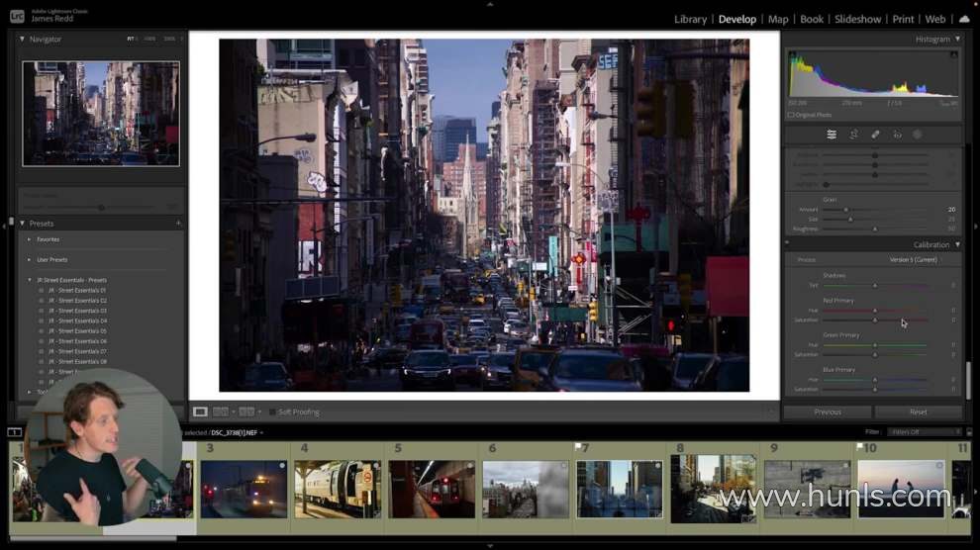Screen dimensions: 980x550
Task: Click the Loupe view icon
Action: point(200,412)
